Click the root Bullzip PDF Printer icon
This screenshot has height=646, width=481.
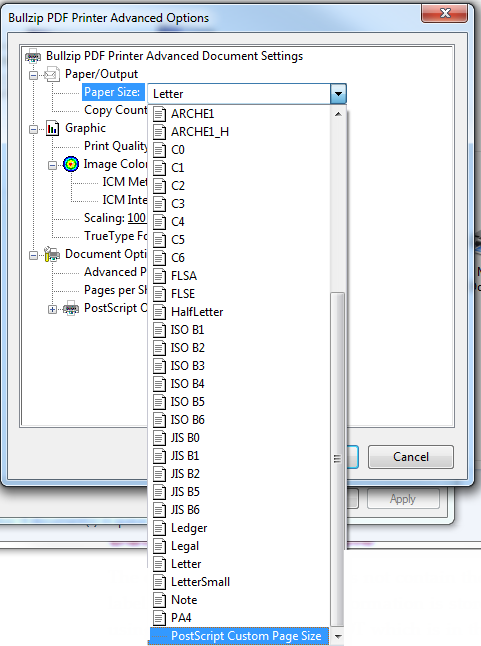tap(33, 56)
